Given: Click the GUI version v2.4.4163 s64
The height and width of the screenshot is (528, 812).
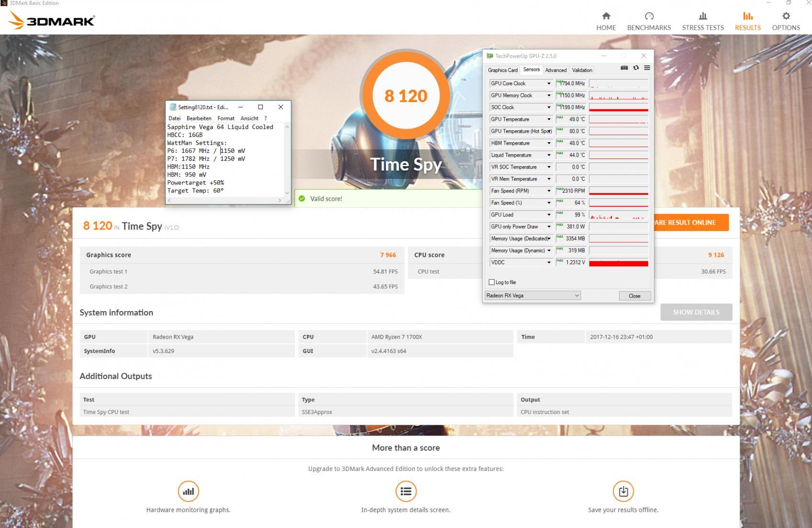Looking at the screenshot, I should coord(389,351).
